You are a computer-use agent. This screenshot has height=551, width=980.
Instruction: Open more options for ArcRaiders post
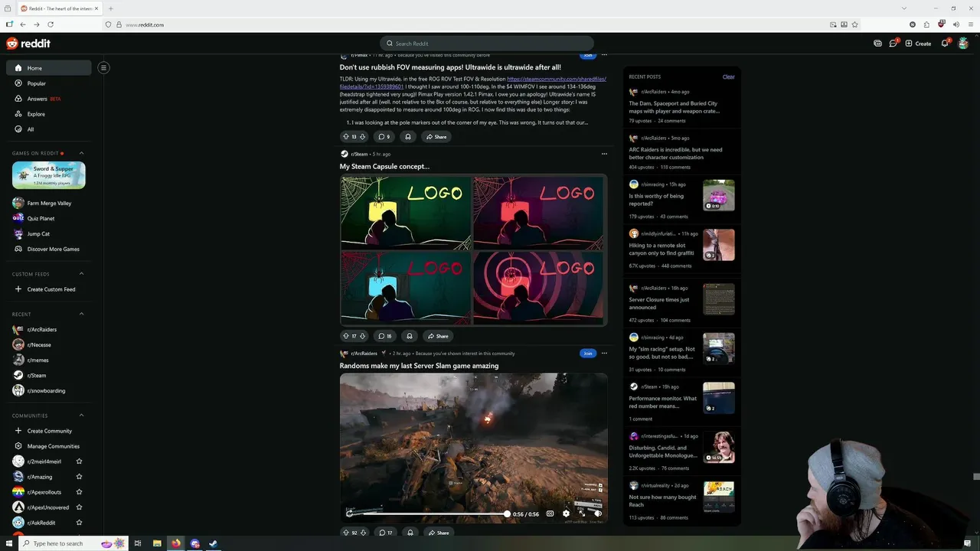coord(604,354)
